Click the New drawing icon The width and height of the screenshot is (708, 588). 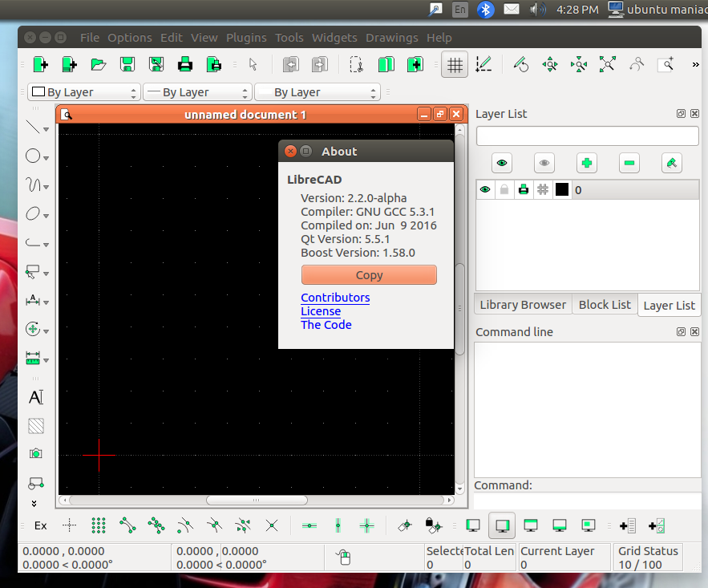(x=41, y=65)
